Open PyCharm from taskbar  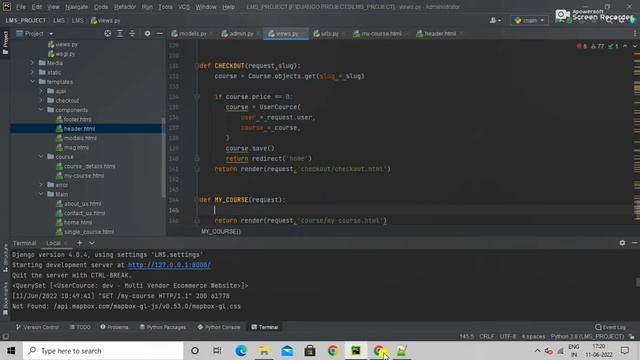(356, 351)
